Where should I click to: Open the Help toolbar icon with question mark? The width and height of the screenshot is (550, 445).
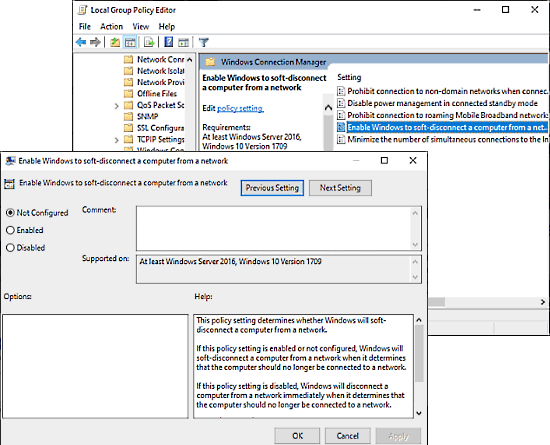tap(169, 42)
